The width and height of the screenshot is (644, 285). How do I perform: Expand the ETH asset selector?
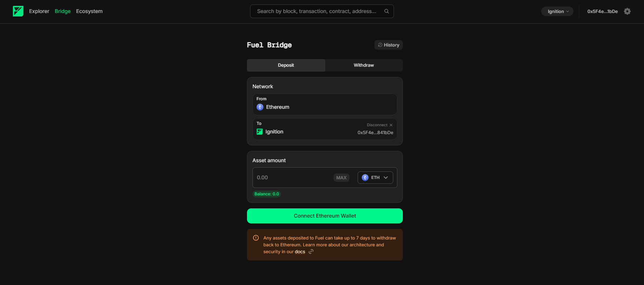coord(375,178)
